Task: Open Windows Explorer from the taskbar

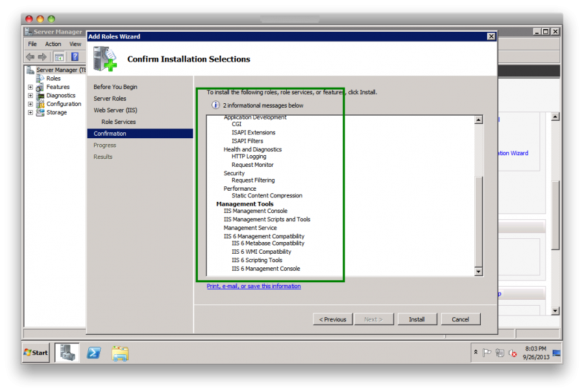Action: 120,352
